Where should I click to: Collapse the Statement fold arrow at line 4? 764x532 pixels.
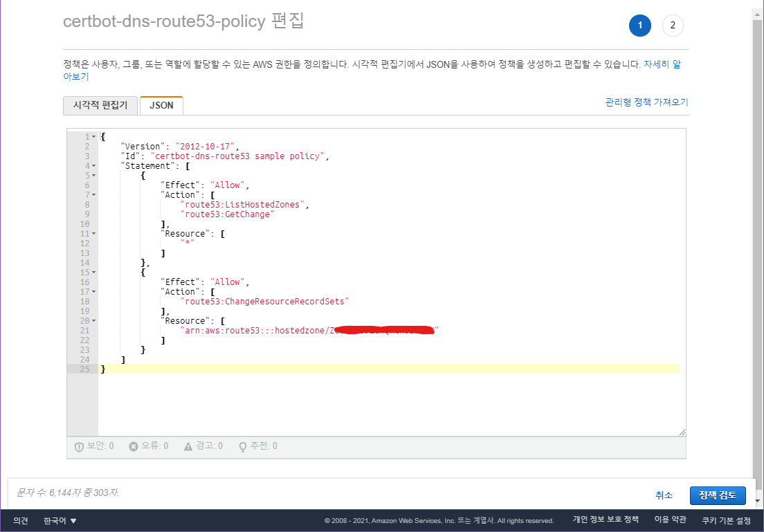click(93, 165)
